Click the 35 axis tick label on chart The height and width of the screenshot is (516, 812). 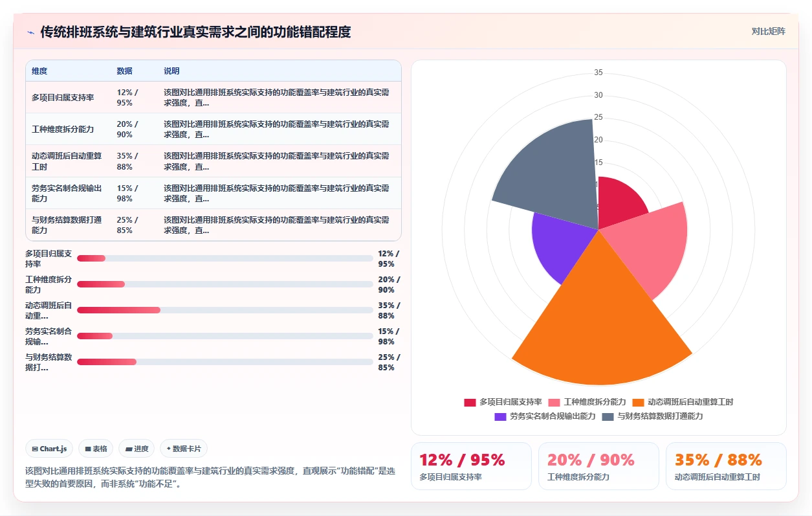click(x=598, y=73)
